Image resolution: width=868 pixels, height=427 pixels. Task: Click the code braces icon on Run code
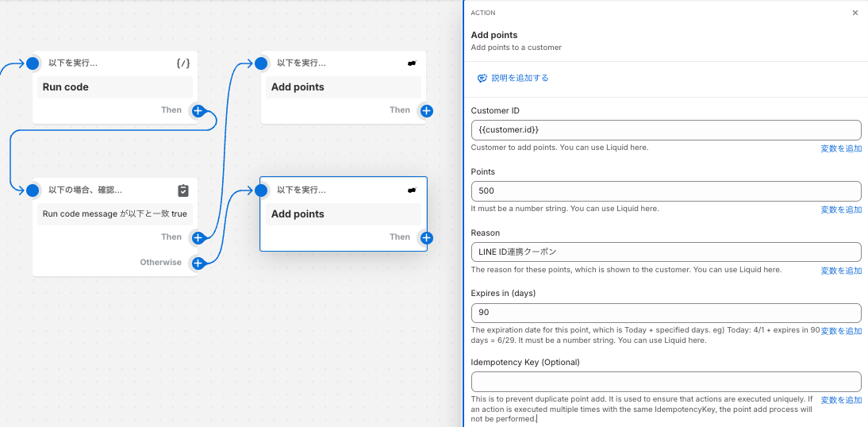coord(183,63)
